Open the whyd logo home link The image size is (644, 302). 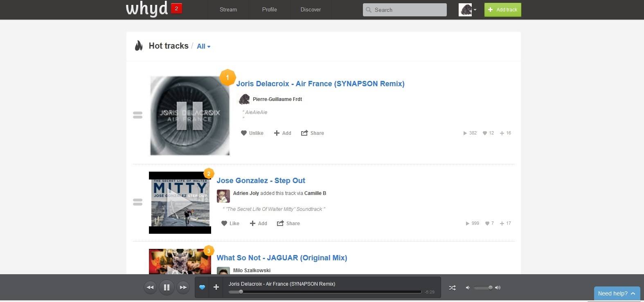click(x=147, y=9)
